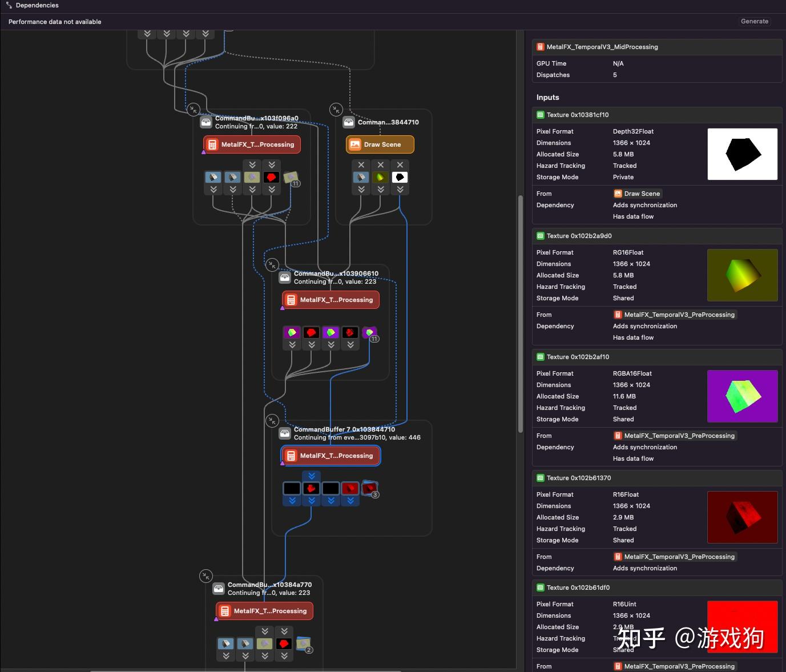Select the R16Float dark red texture thumbnail
This screenshot has height=672, width=786.
(x=743, y=517)
